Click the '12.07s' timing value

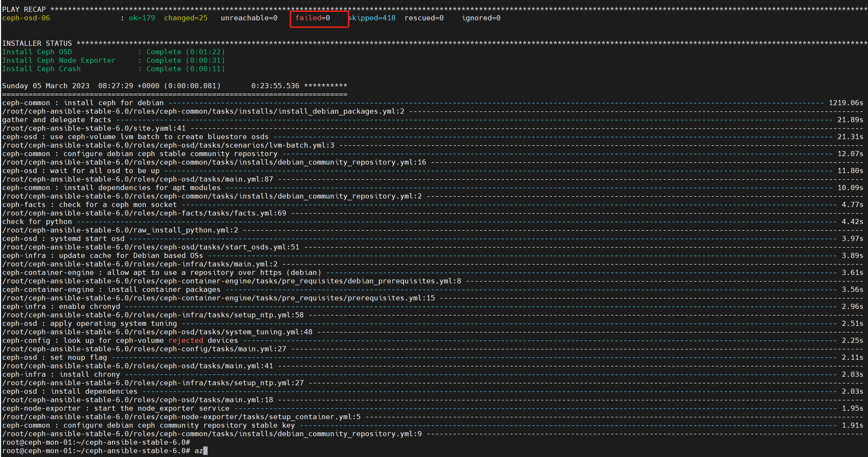click(850, 154)
